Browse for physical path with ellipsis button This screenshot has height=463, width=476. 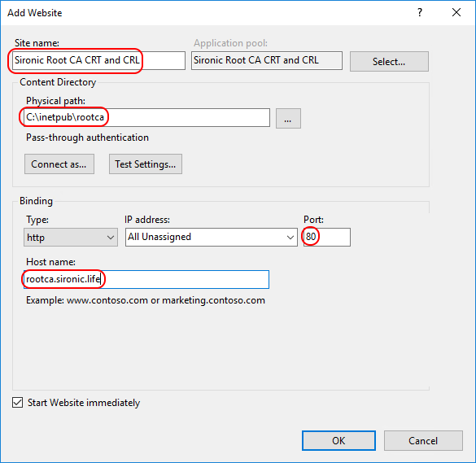point(288,119)
